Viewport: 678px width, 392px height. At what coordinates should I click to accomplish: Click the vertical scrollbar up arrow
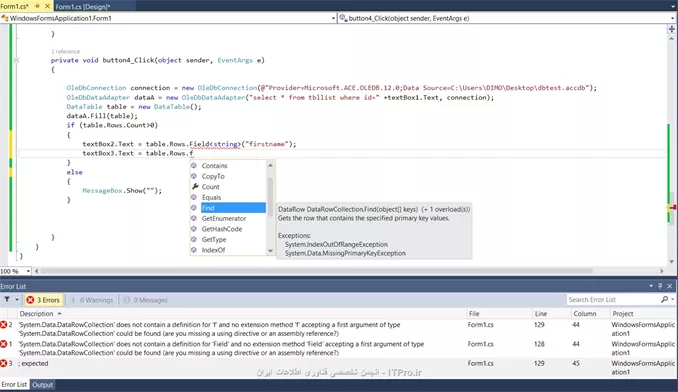[672, 39]
